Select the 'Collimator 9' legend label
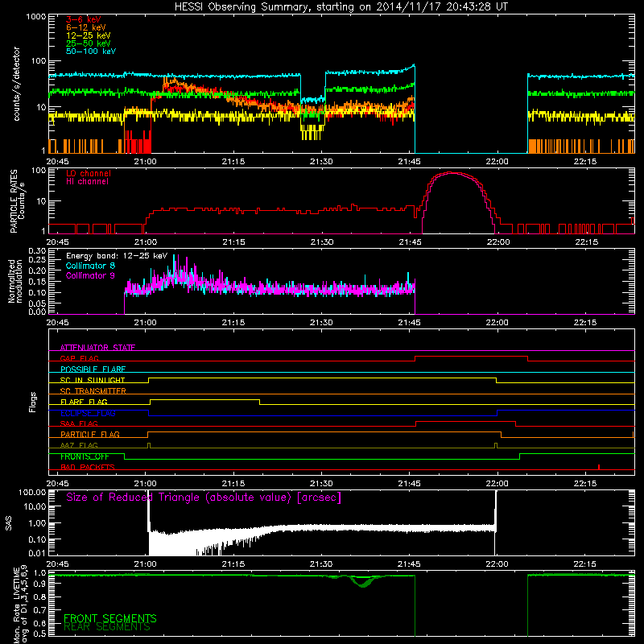This screenshot has height=644, width=644. point(90,275)
